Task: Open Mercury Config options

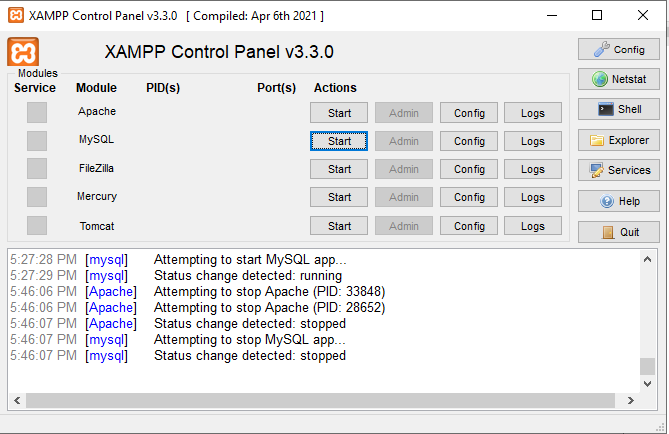Action: point(469,197)
